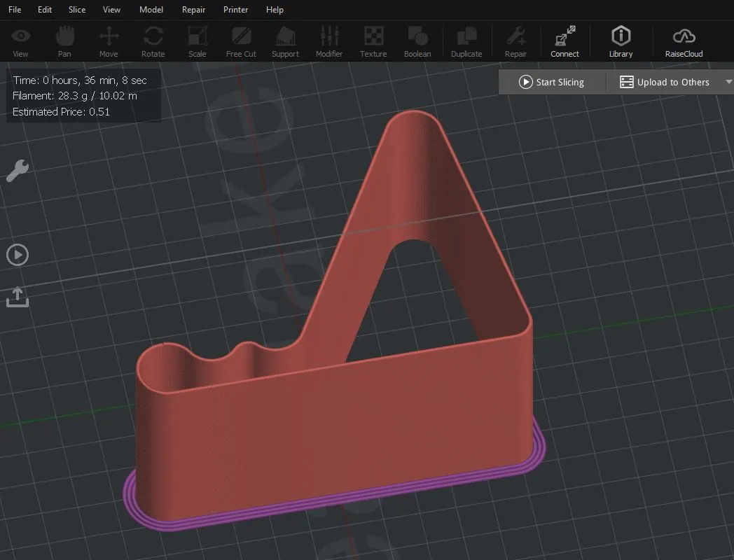Screen dimensions: 734x560
Task: Activate the Move tool
Action: pyautogui.click(x=109, y=41)
